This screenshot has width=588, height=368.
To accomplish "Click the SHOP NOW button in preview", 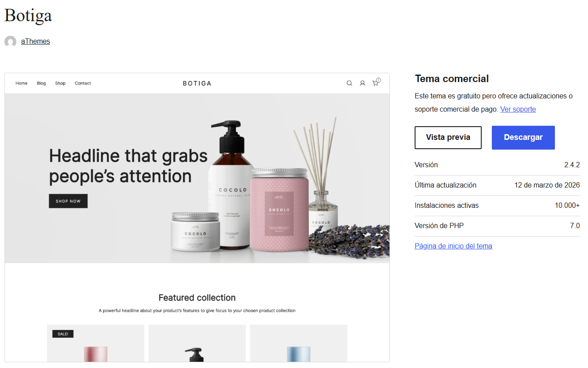I will click(68, 201).
